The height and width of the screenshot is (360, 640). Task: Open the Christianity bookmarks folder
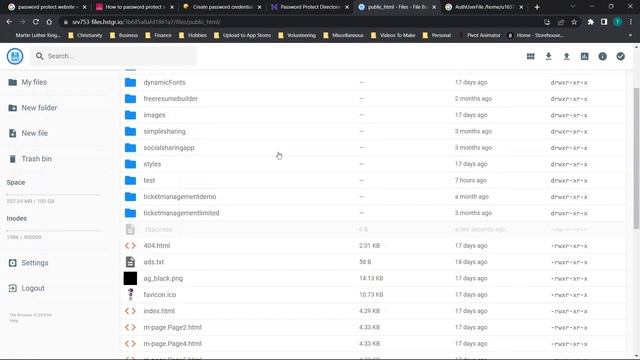pyautogui.click(x=85, y=36)
